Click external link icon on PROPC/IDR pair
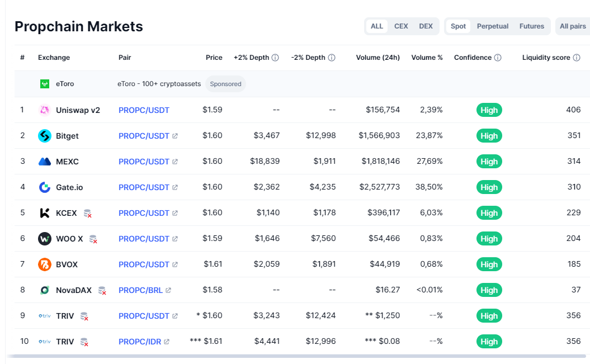 tap(167, 342)
